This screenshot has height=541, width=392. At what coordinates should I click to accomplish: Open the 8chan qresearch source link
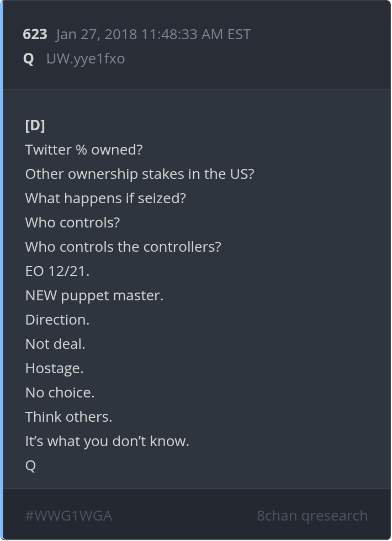click(312, 516)
